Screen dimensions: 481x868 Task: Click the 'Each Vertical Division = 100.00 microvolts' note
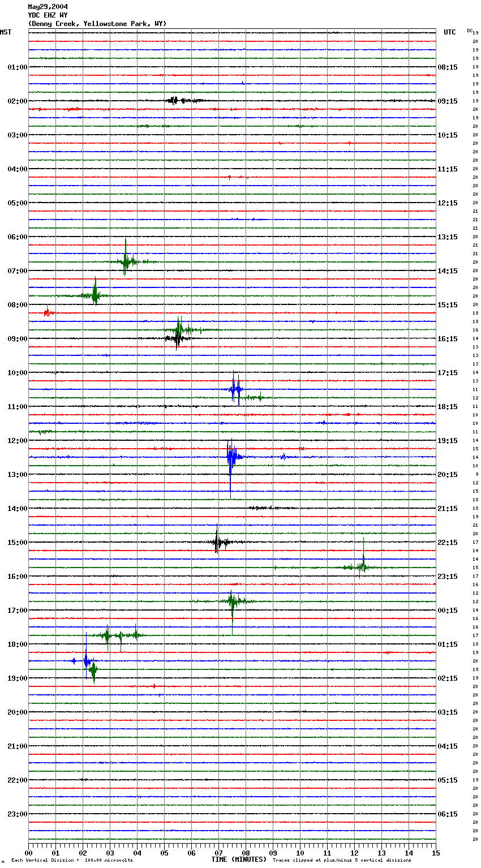tap(72, 860)
